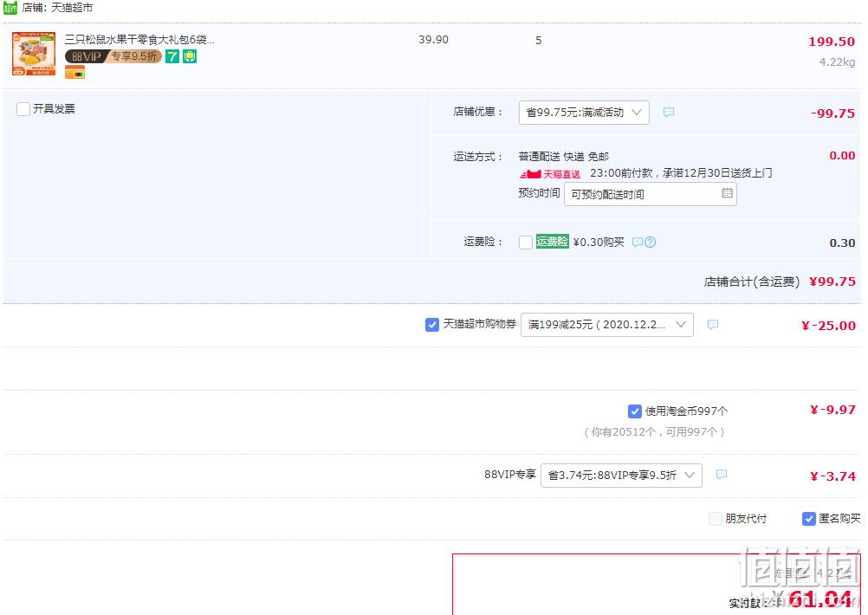
Task: Click the 淘金币 deduction ¥-9.97
Action: pyautogui.click(x=833, y=410)
